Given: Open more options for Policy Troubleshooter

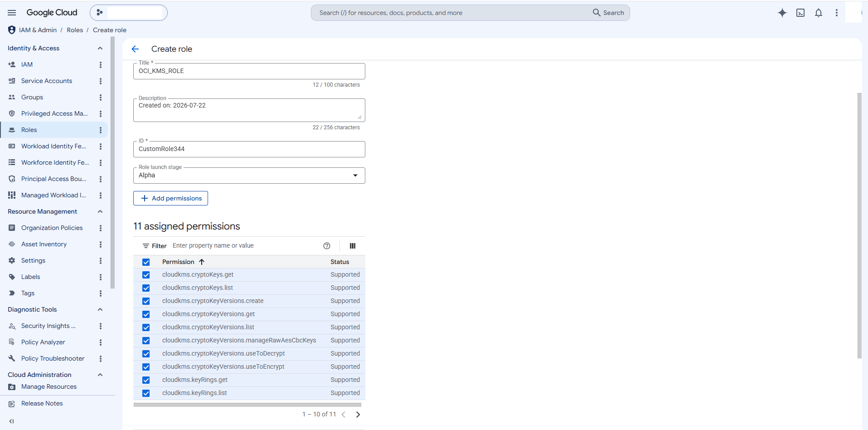Looking at the screenshot, I should coord(101,359).
